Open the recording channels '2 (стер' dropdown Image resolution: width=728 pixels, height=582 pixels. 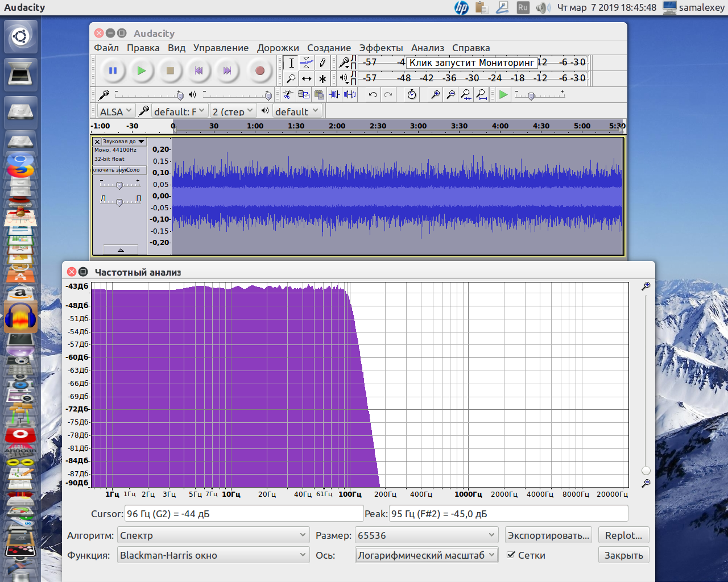pyautogui.click(x=233, y=111)
